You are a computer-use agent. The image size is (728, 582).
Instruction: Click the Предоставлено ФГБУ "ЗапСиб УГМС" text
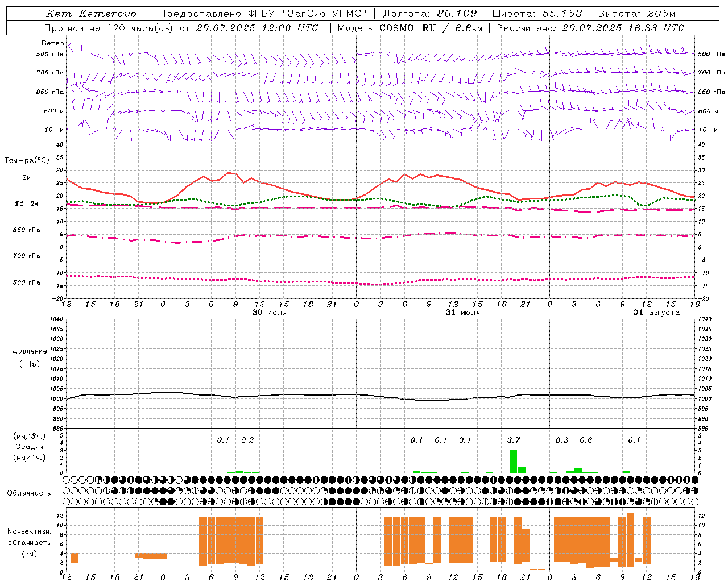click(x=263, y=14)
